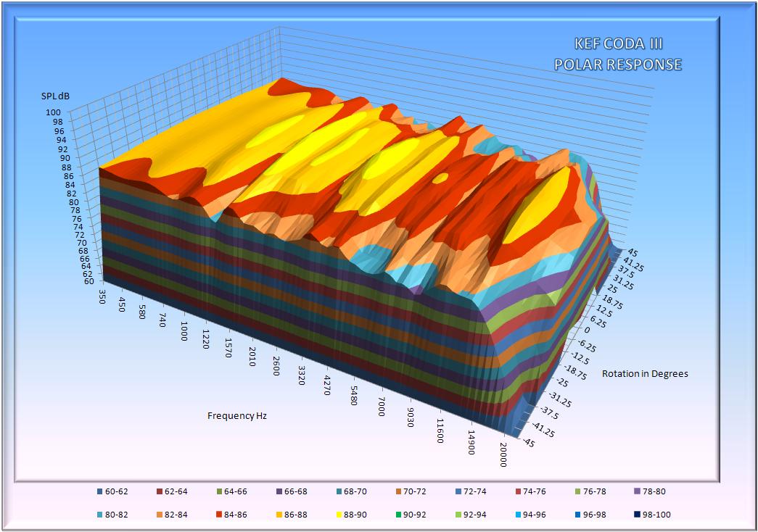Select the 68-70 legend swatch

pyautogui.click(x=339, y=491)
